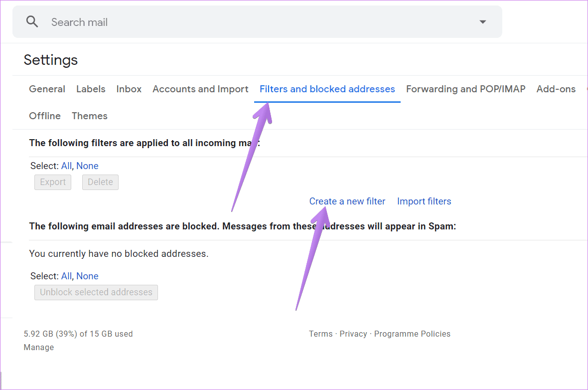
Task: Open the Forwarding and POP/IMAP tab
Action: (x=465, y=89)
